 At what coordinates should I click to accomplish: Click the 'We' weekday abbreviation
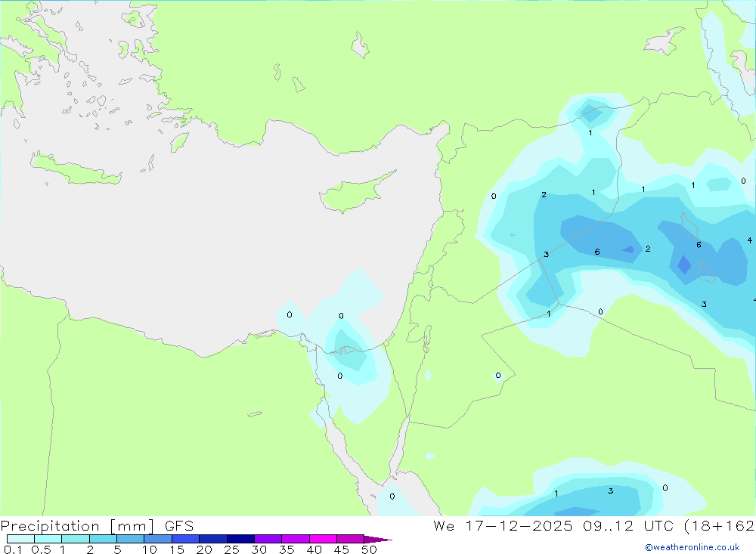pyautogui.click(x=444, y=525)
